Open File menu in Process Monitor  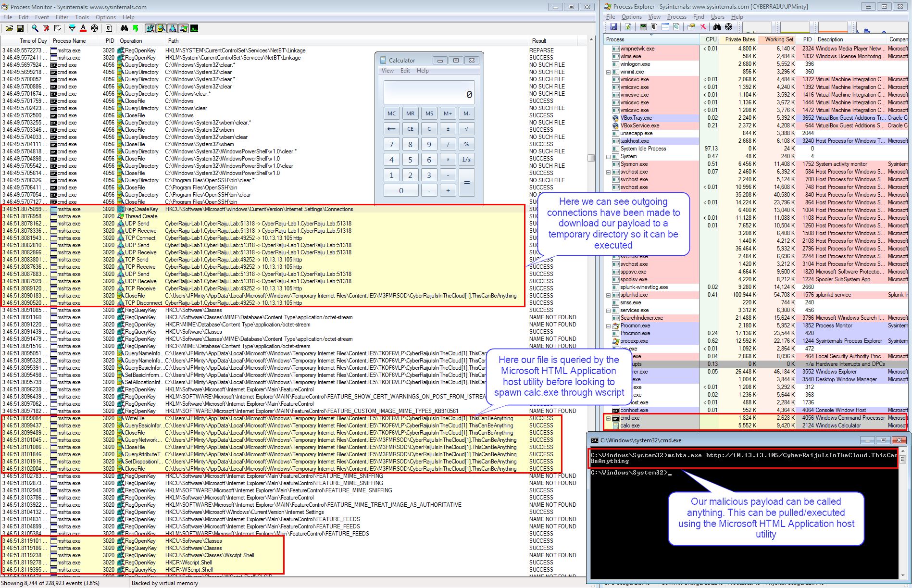[x=8, y=17]
